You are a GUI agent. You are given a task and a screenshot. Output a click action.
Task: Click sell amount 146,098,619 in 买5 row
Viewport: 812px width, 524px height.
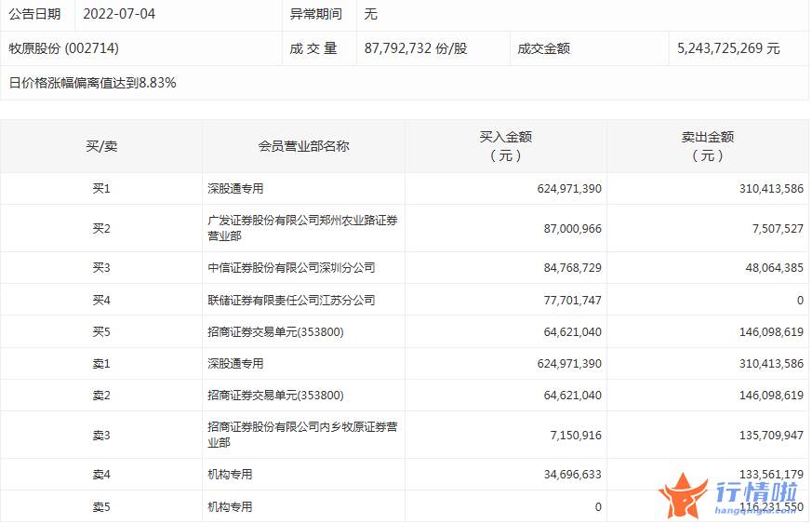(x=771, y=331)
